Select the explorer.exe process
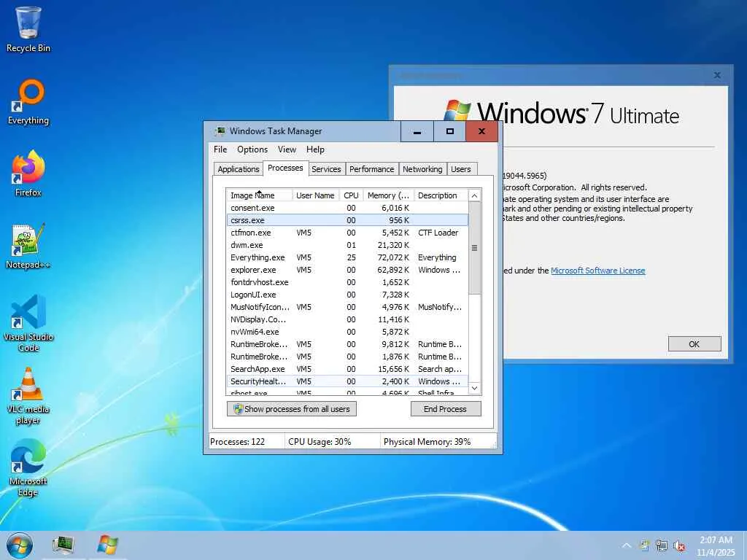The image size is (747, 560). [347, 270]
